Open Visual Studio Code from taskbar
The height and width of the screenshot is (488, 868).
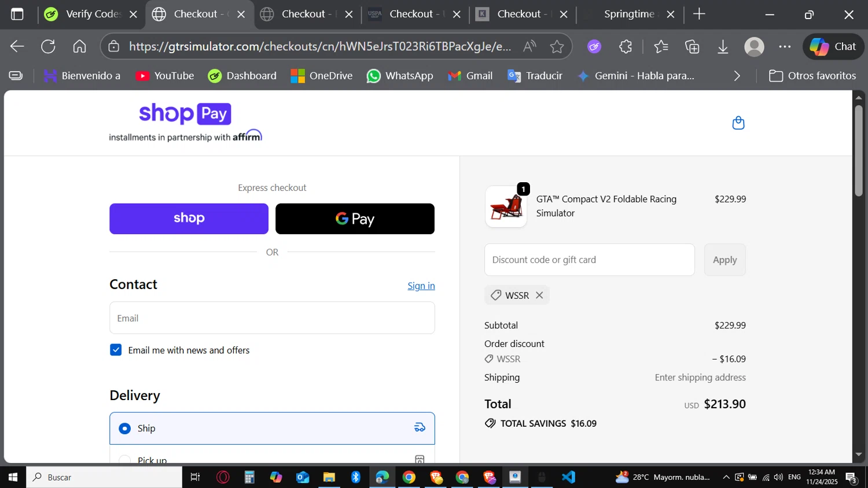[x=568, y=477]
